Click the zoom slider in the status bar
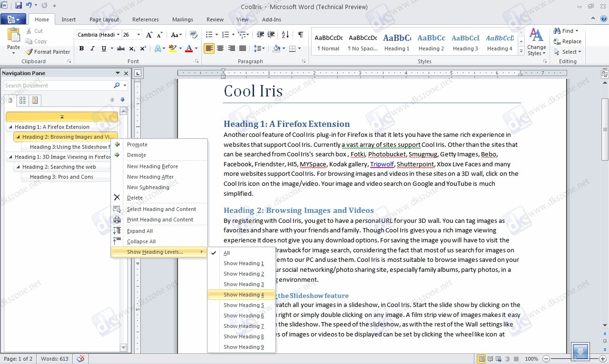 click(574, 359)
